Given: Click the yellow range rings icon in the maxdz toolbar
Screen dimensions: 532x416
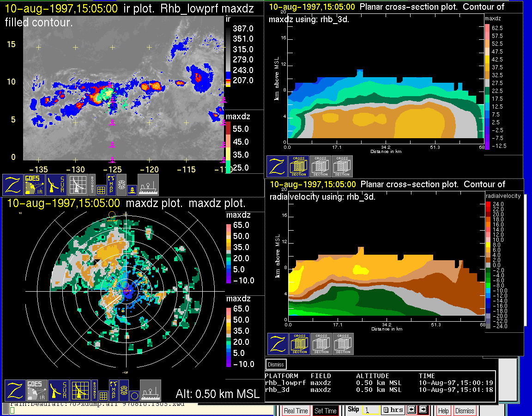Looking at the screenshot, I should pyautogui.click(x=124, y=391).
